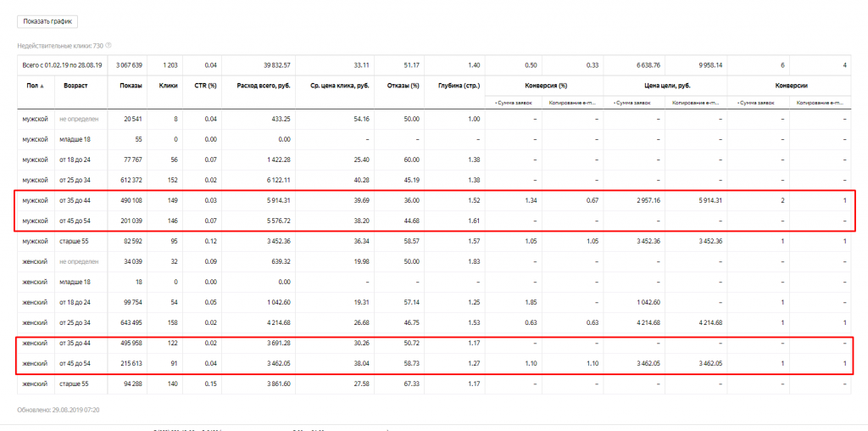Click spend cell '3 861.60'
868x431 pixels.
coord(278,383)
